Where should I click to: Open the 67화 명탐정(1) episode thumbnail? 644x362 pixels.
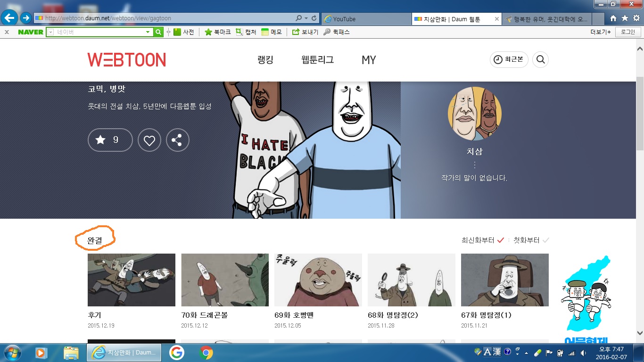[x=505, y=280]
